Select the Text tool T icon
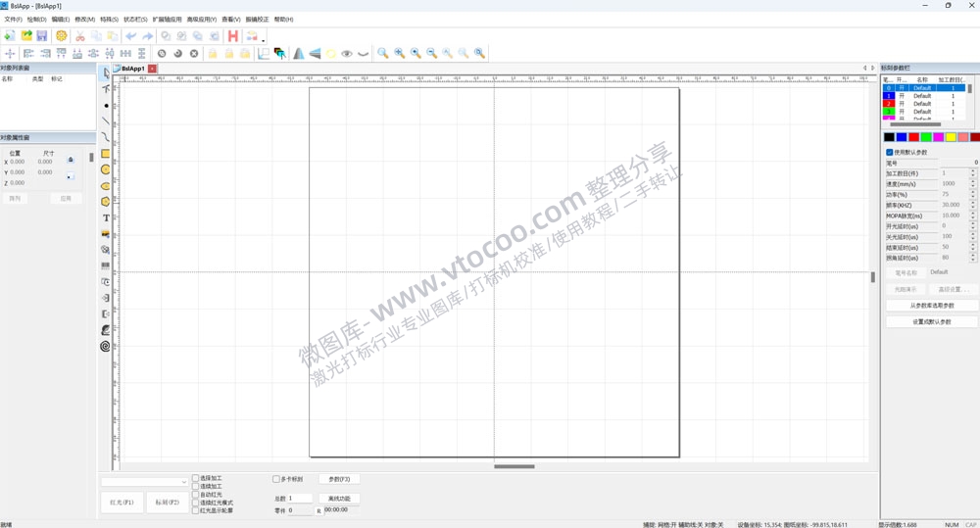This screenshot has width=980, height=528. tap(106, 217)
